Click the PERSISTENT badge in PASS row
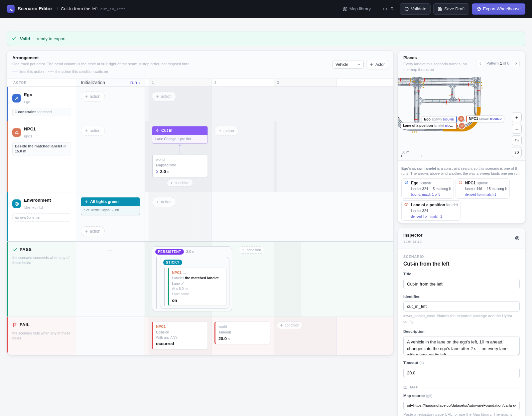This screenshot has width=532, height=416. coord(170,252)
